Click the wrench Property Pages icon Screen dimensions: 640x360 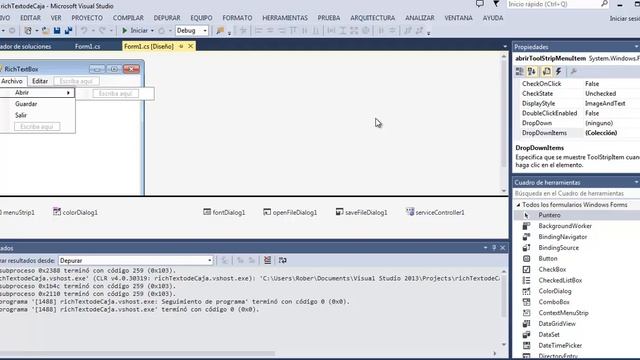pyautogui.click(x=573, y=72)
